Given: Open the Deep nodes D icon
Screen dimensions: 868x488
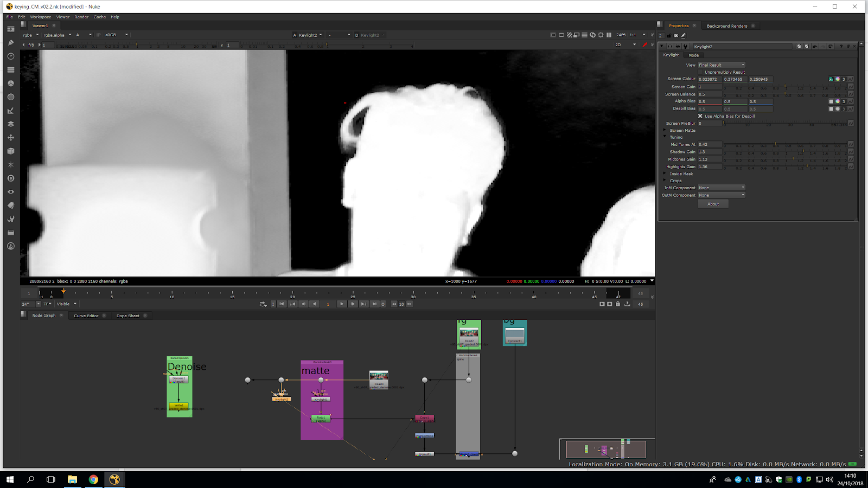Looking at the screenshot, I should (x=10, y=178).
